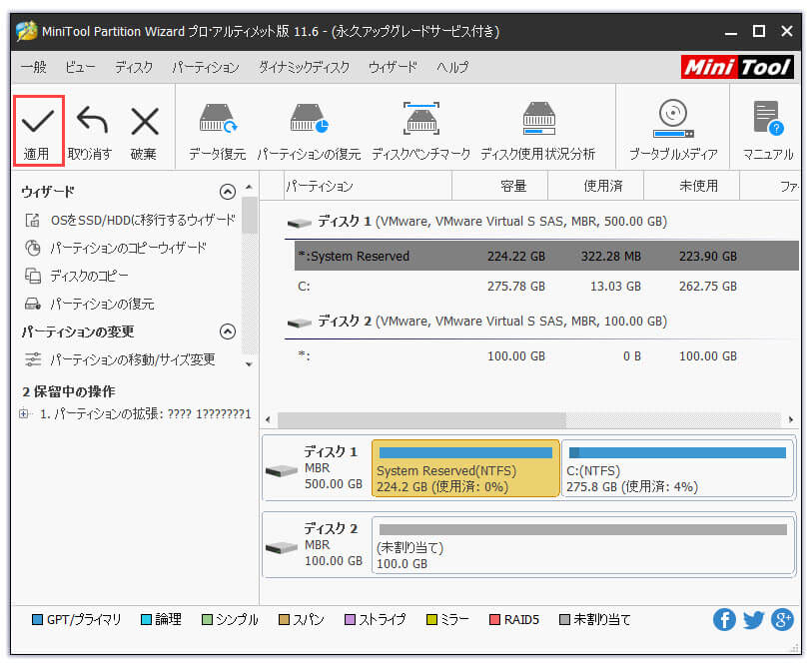
Task: Open ディスク使用状況分析 space analyzer
Action: 538,132
